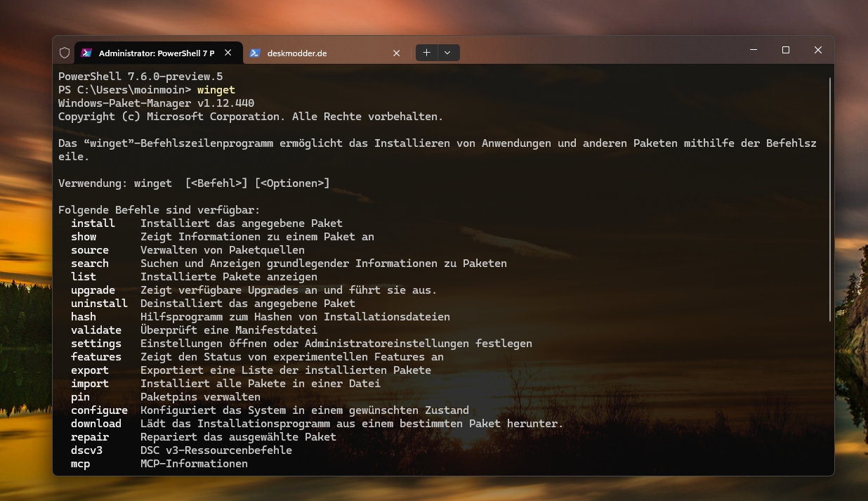This screenshot has width=868, height=501.
Task: Click PowerShell icon on the Administrator tab
Action: coord(86,53)
